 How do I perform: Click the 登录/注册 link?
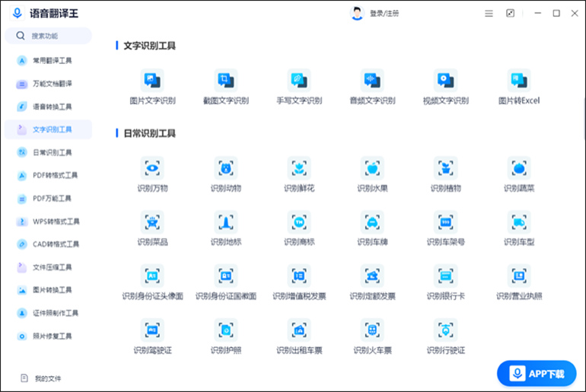(x=384, y=14)
